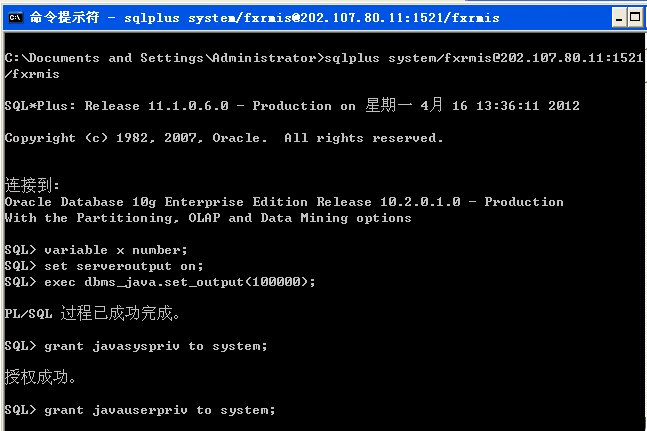The height and width of the screenshot is (431, 647).
Task: Click the Oracle Database 10g Enterprise Edition line
Action: 284,202
